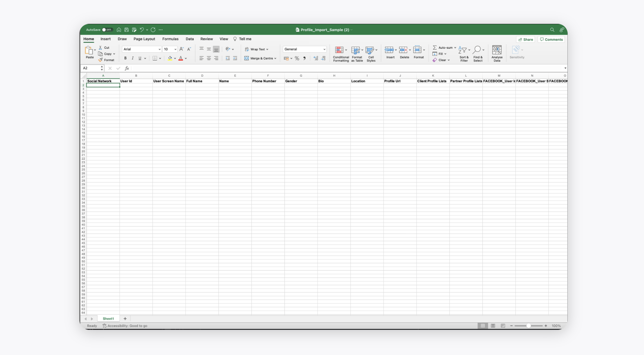The width and height of the screenshot is (644, 355).
Task: Add a new sheet with plus button
Action: click(125, 319)
